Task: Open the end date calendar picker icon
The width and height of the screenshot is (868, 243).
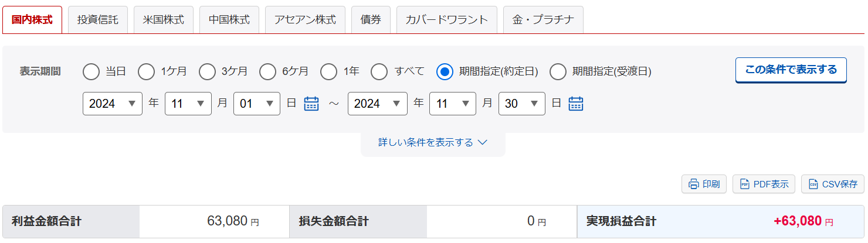Action: point(576,104)
